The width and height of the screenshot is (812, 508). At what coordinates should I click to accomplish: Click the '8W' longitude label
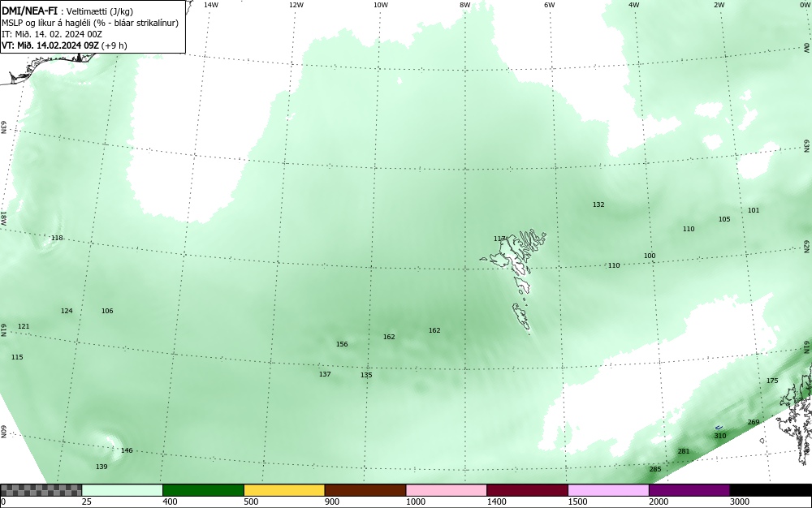(465, 5)
